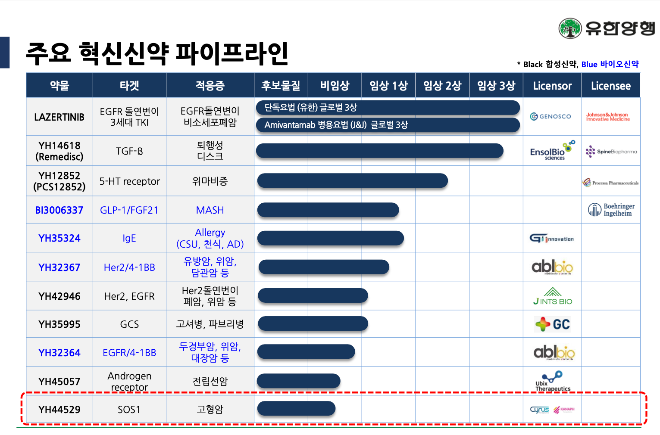This screenshot has height=435, width=660.
Task: Select the YH44529 drug name
Action: (x=59, y=409)
